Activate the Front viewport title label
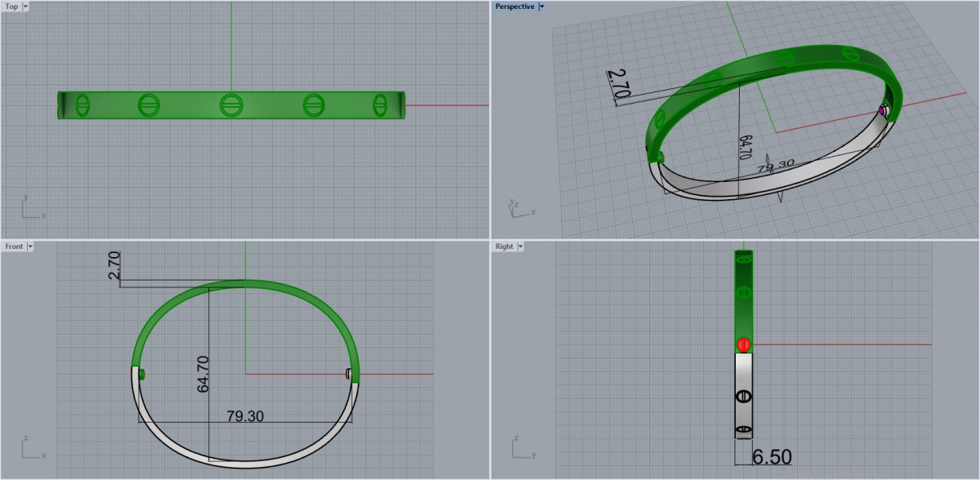The image size is (980, 480). (x=14, y=247)
